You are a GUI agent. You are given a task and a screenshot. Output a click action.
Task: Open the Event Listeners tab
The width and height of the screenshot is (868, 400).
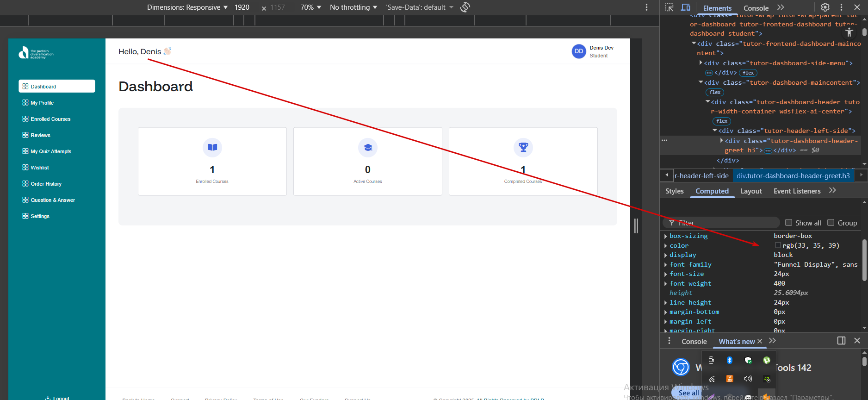(x=797, y=191)
